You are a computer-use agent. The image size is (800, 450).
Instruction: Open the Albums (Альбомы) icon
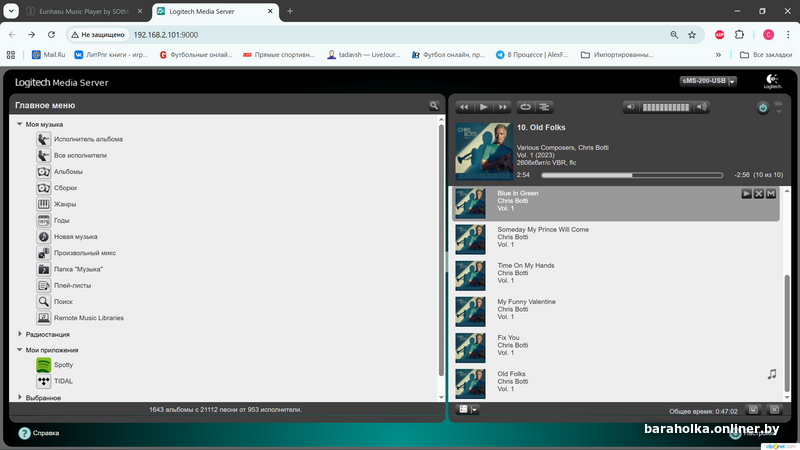43,171
